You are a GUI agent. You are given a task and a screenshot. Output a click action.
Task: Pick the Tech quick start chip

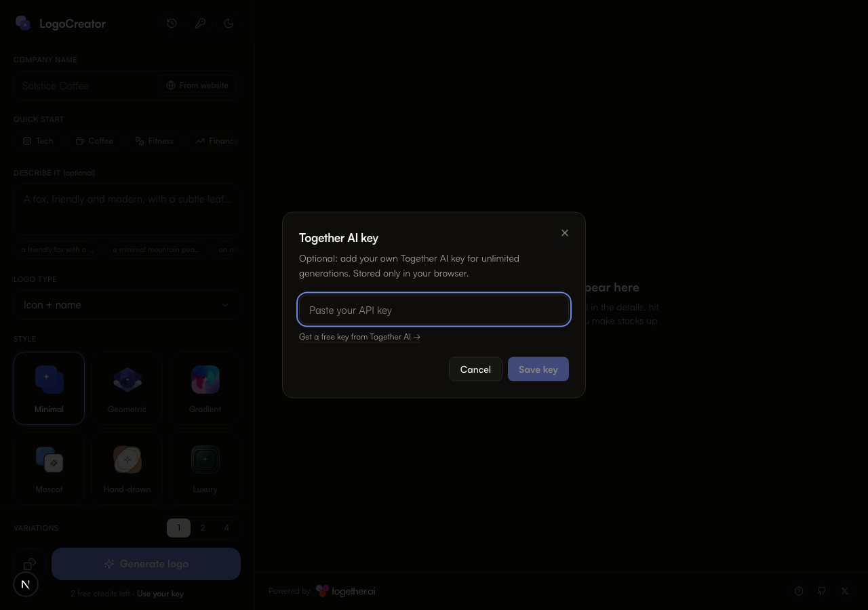(38, 141)
